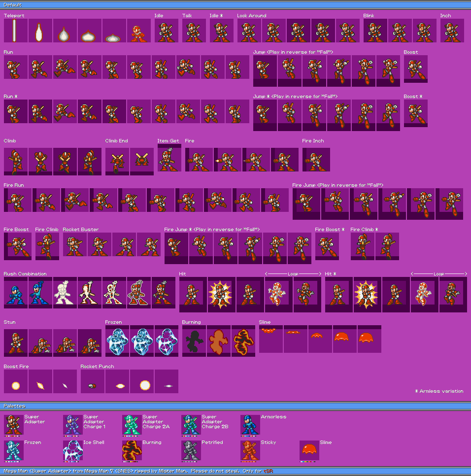Click the Idle pose sprite
The width and height of the screenshot is (471, 476).
167,31
